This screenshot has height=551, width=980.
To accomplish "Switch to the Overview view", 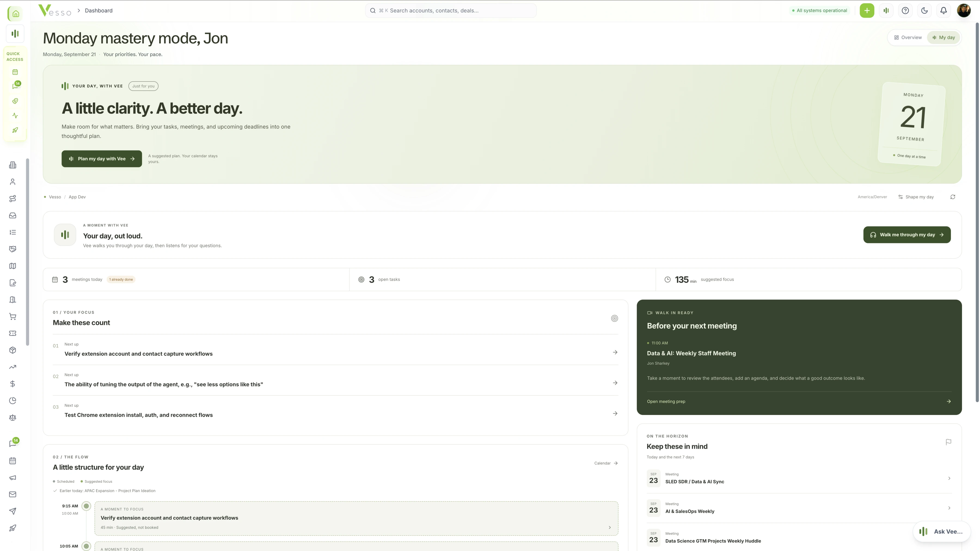I will click(x=908, y=37).
